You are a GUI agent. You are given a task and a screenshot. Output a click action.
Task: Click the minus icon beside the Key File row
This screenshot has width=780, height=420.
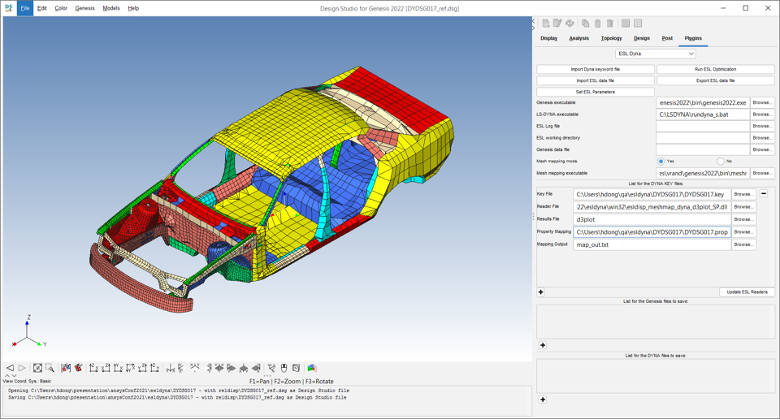point(764,194)
